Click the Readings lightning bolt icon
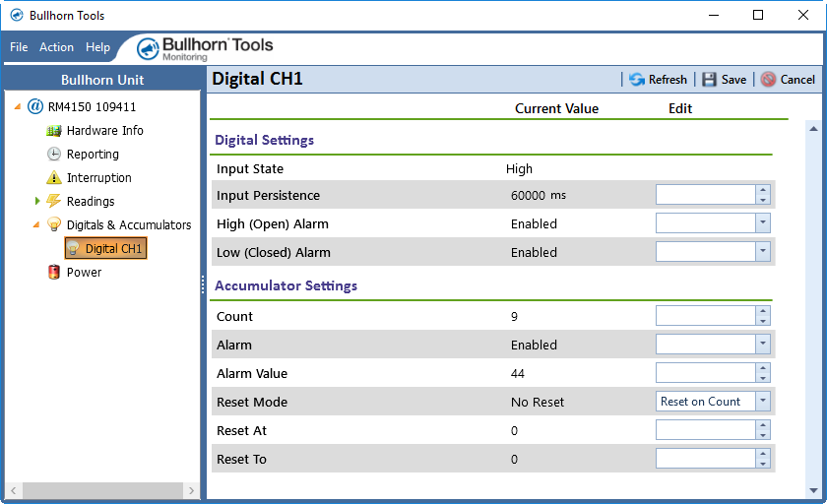The width and height of the screenshot is (827, 504). [x=54, y=201]
